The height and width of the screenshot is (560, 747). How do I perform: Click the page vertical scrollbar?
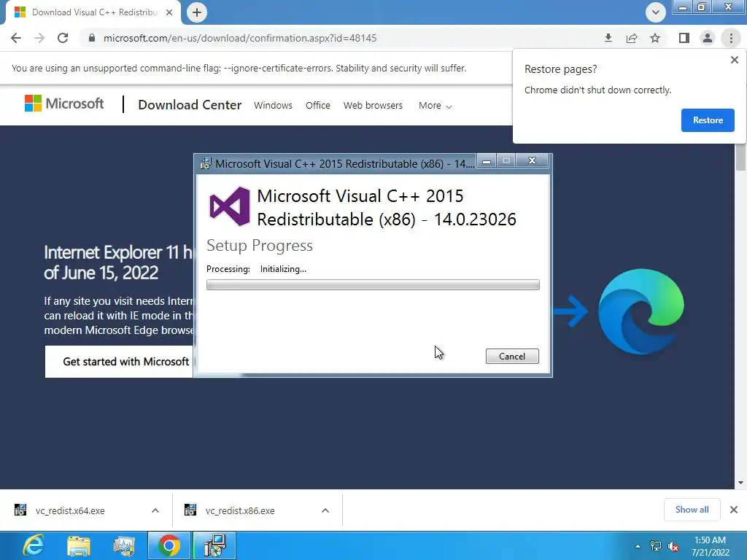[740, 157]
